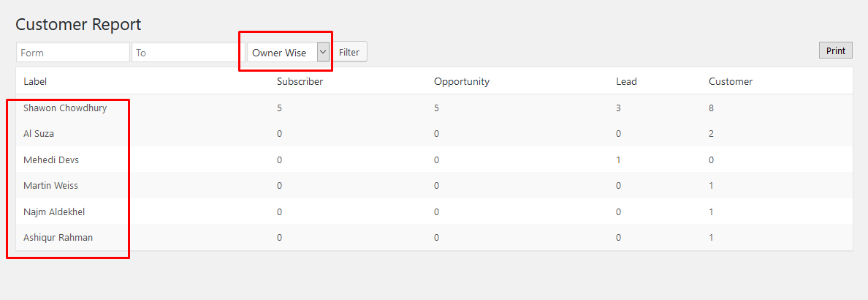
Task: Select the Opportunity column header
Action: pos(462,81)
